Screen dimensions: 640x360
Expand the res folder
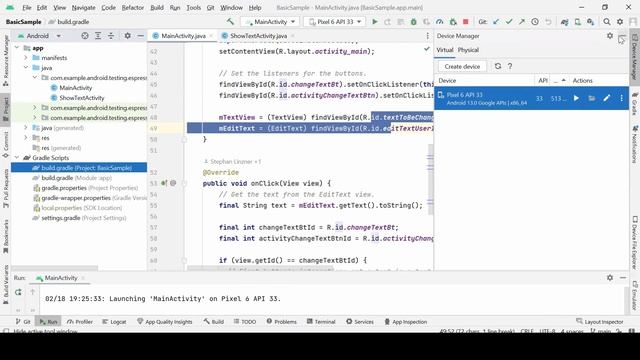coord(26,138)
